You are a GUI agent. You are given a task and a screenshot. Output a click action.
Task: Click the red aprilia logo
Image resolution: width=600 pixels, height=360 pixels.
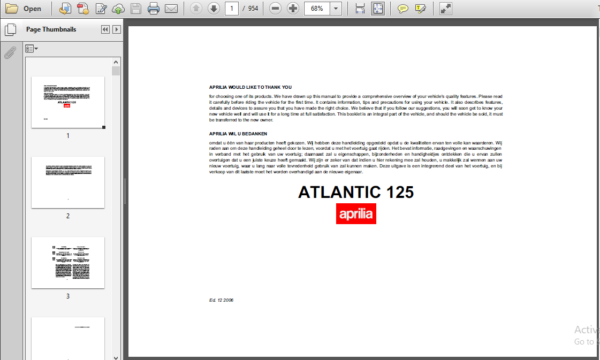coord(356,213)
